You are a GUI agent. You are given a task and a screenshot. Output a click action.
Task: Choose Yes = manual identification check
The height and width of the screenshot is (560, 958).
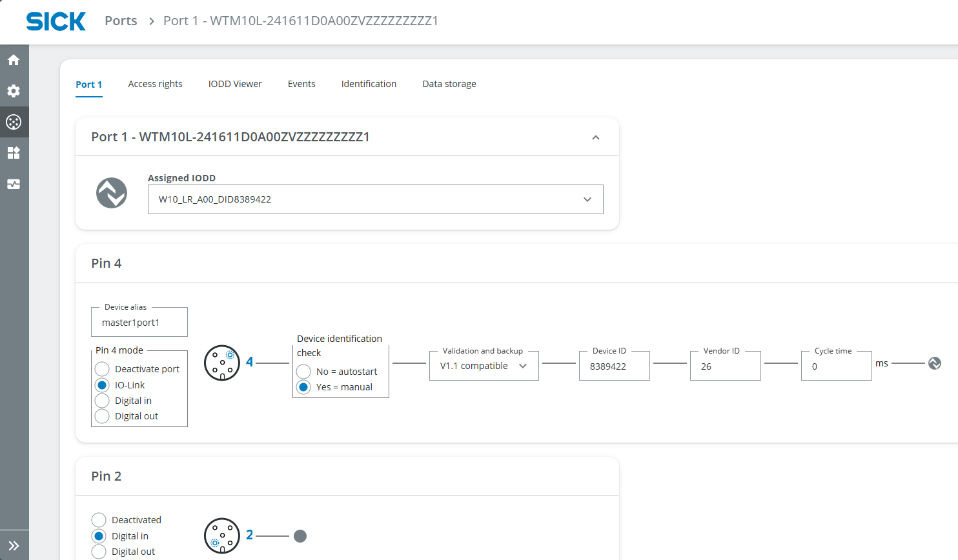point(303,387)
